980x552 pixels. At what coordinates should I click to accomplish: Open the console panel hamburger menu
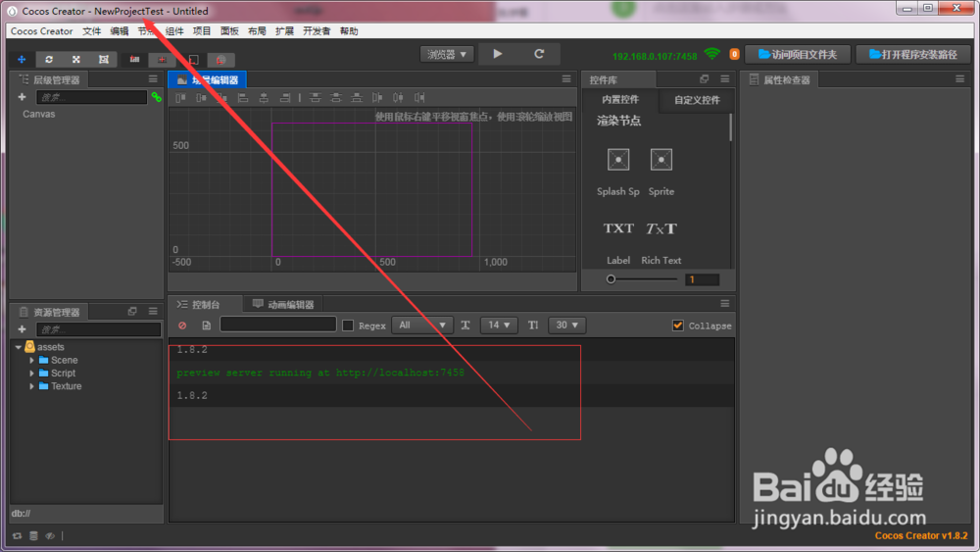725,303
